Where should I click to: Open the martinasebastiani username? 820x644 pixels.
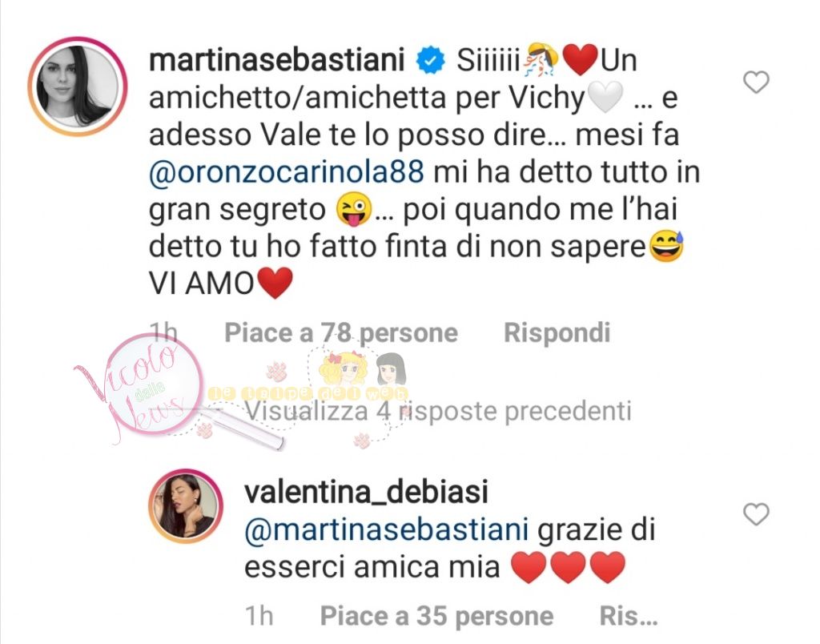[277, 59]
